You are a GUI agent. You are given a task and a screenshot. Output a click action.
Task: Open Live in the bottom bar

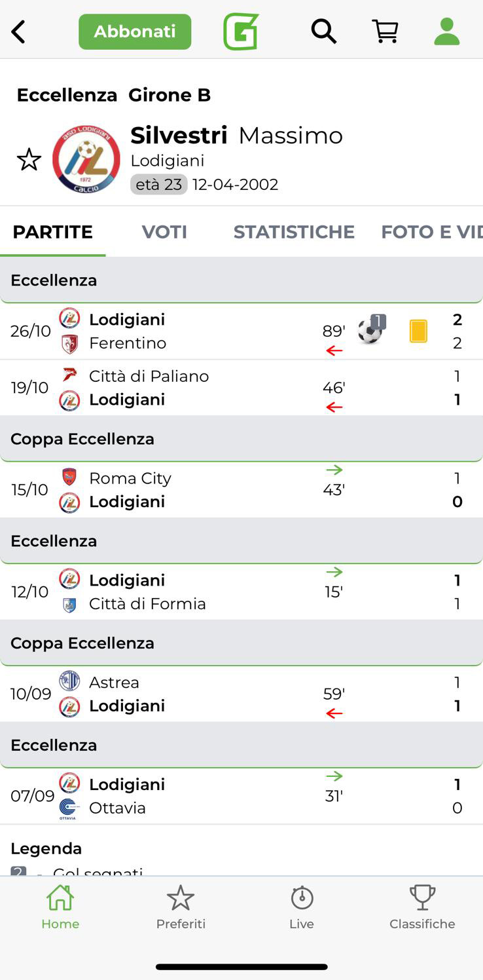point(302,907)
